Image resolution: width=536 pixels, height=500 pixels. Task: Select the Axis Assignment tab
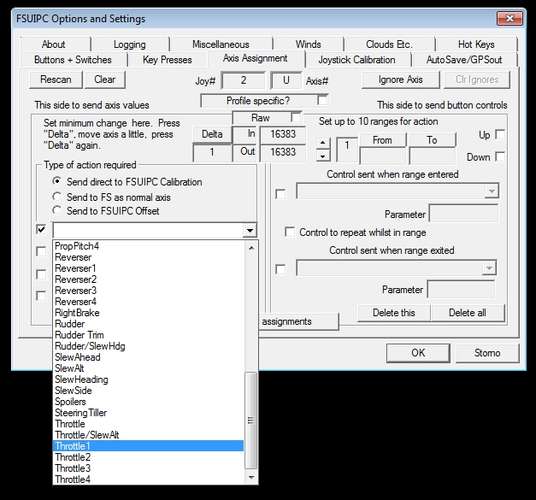(255, 58)
